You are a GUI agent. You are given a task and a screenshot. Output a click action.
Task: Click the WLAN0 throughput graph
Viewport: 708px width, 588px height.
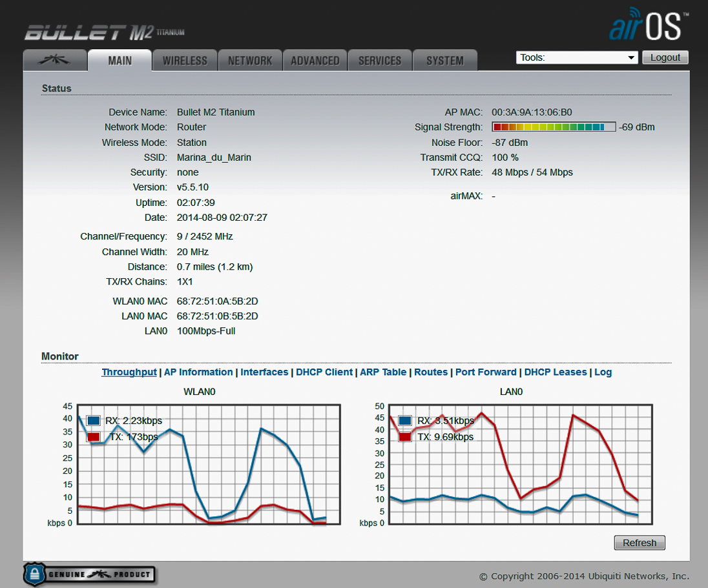(x=209, y=464)
